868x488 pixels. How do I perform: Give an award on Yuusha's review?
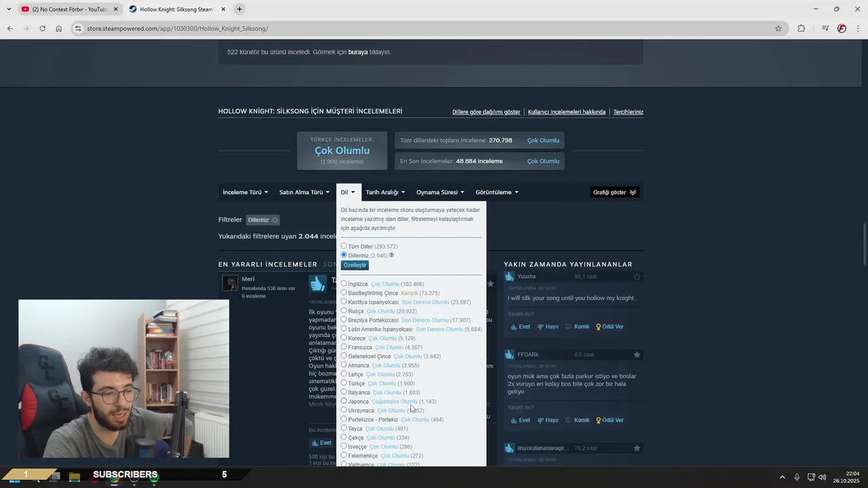coord(610,327)
